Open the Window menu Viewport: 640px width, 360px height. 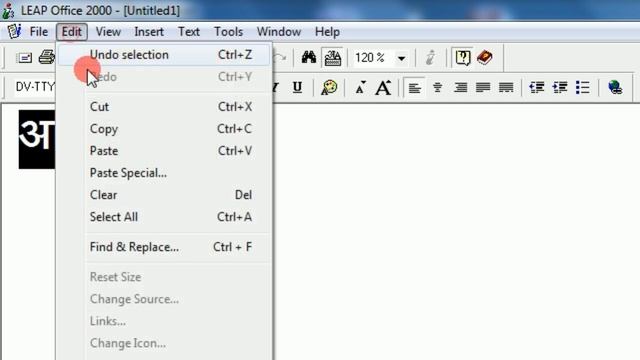[279, 32]
